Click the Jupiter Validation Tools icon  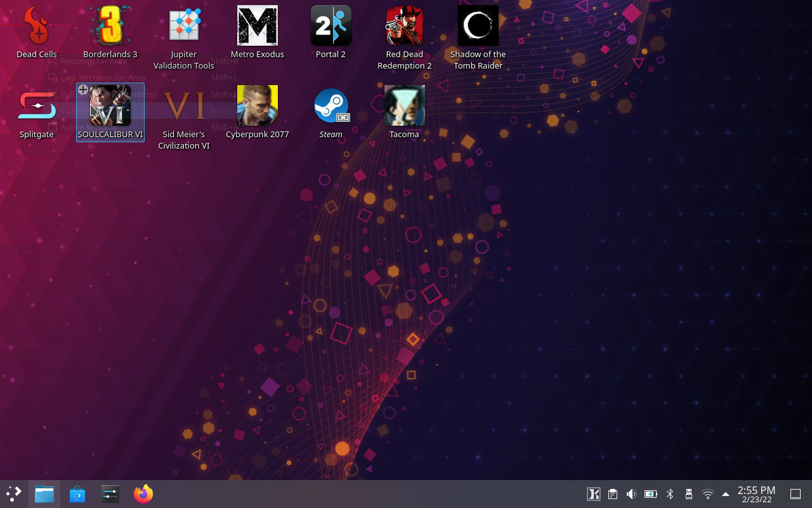tap(184, 27)
